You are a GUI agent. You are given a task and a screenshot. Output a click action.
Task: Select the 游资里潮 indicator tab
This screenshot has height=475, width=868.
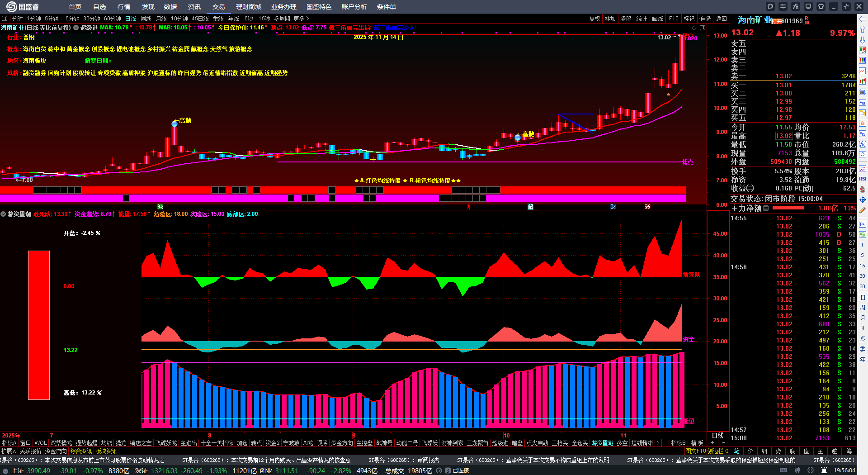pyautogui.click(x=603, y=443)
